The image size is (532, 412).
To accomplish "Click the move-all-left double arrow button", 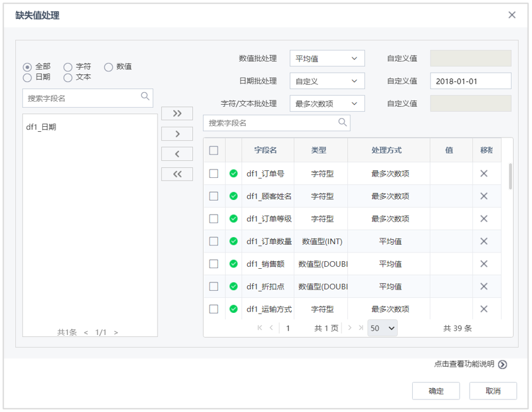I will (x=177, y=174).
